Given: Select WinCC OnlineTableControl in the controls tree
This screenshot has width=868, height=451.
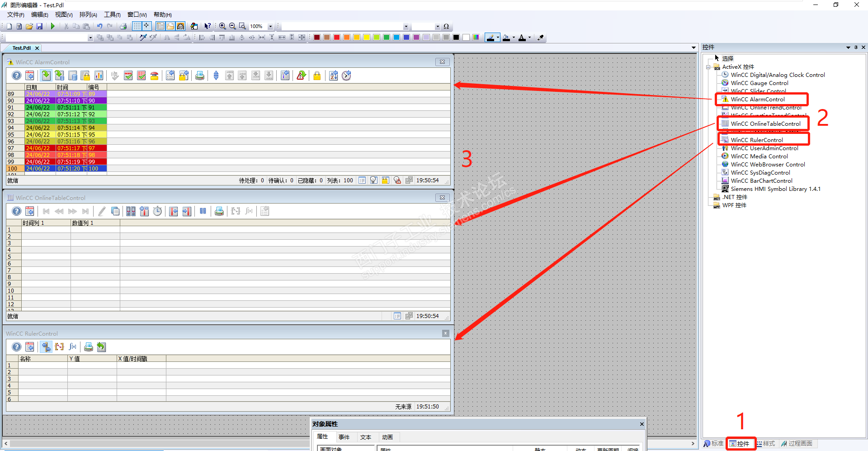Looking at the screenshot, I should tap(765, 124).
